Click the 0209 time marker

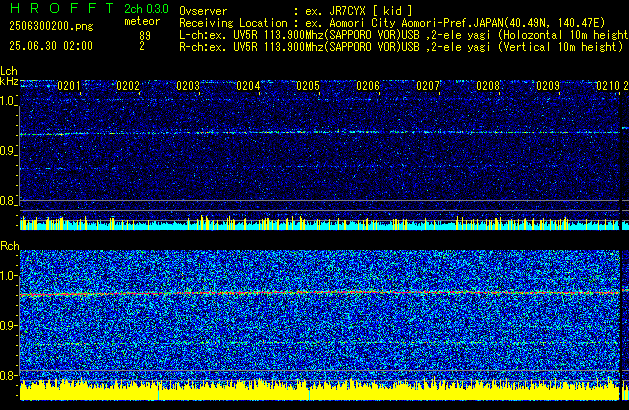point(548,86)
